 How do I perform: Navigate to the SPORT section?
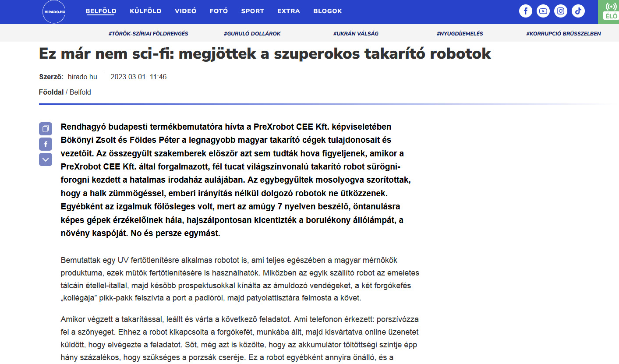point(253,11)
